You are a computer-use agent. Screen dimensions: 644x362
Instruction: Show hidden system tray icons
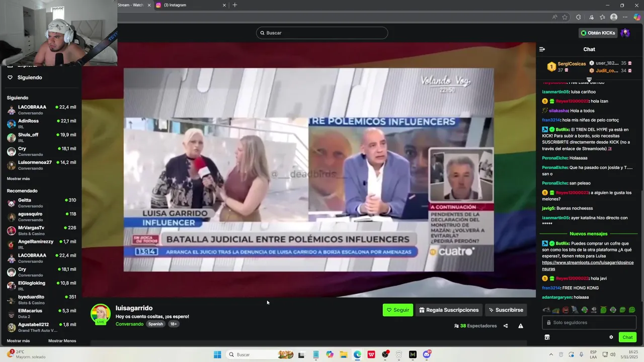click(551, 354)
